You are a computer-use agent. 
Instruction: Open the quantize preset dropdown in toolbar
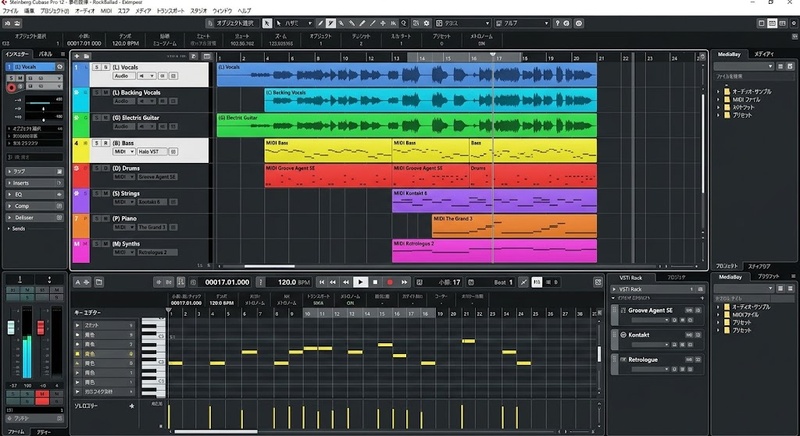coord(522,23)
